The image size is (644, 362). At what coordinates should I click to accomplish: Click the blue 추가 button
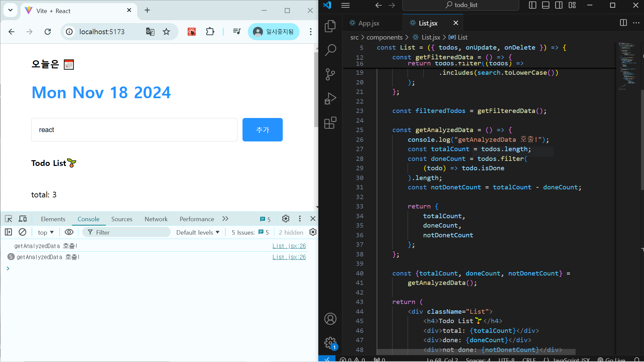[262, 130]
